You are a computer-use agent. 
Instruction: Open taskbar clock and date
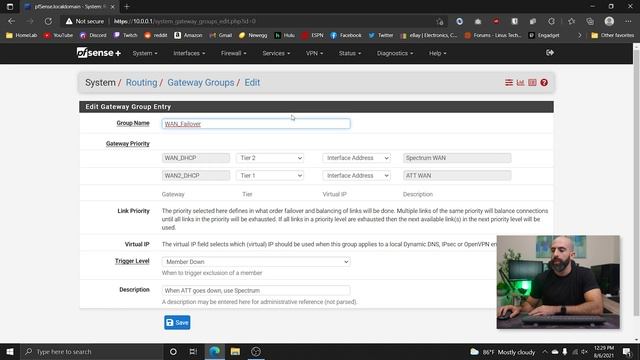pos(604,351)
